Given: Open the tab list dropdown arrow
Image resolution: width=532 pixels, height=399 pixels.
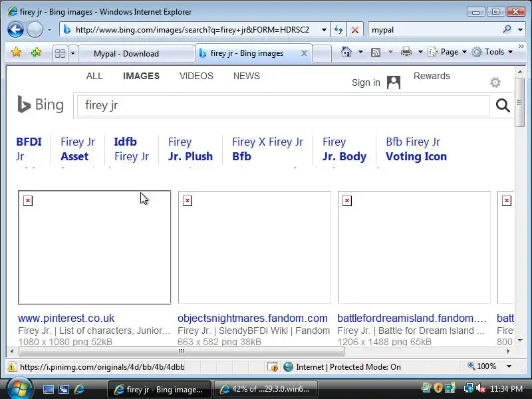Looking at the screenshot, I should [x=72, y=53].
